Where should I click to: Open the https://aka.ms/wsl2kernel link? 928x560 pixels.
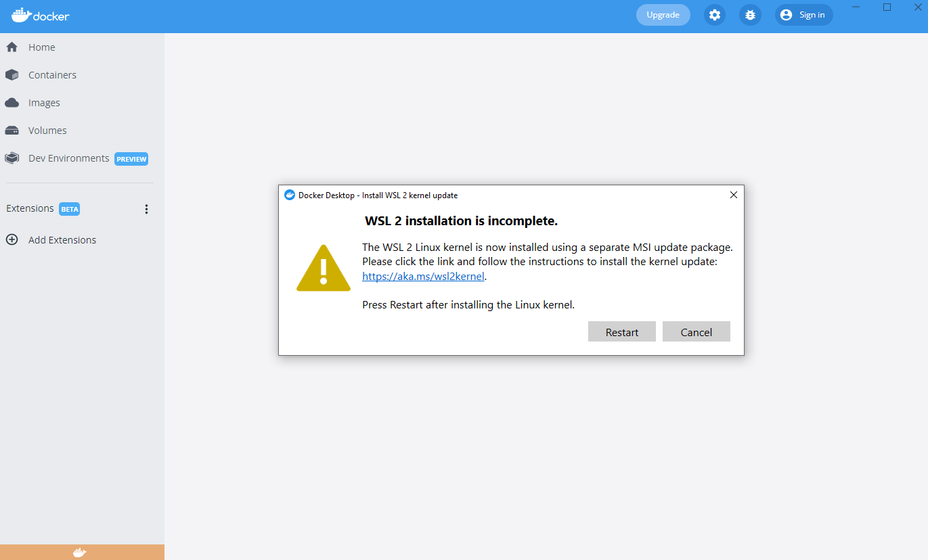point(423,276)
